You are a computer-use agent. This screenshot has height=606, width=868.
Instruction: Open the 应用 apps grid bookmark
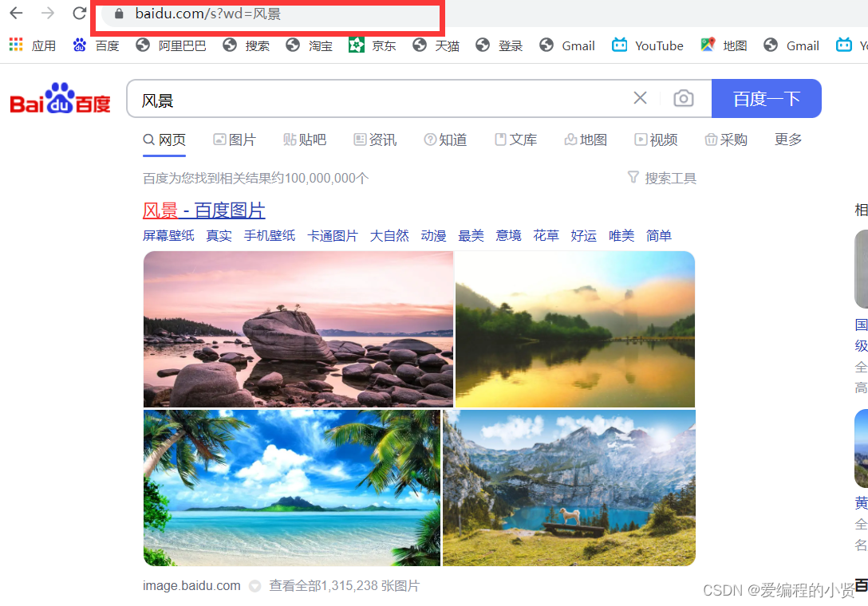tap(33, 45)
